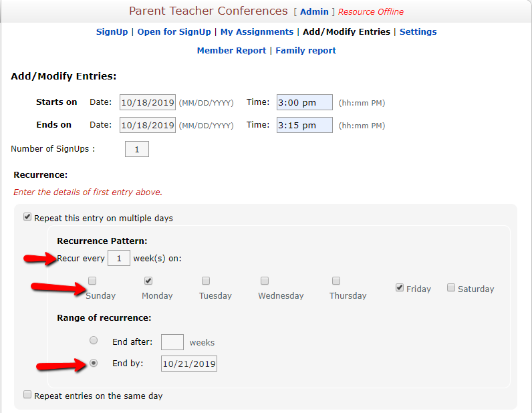532x413 pixels.
Task: Enable Repeat entries on the same day
Action: pos(27,394)
